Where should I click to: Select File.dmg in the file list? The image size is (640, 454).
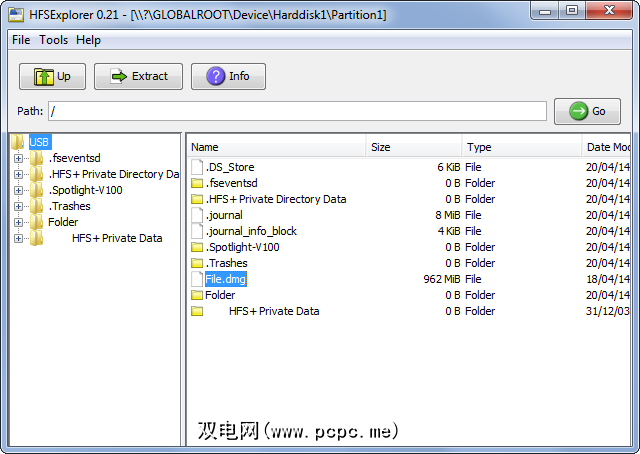coord(226,279)
